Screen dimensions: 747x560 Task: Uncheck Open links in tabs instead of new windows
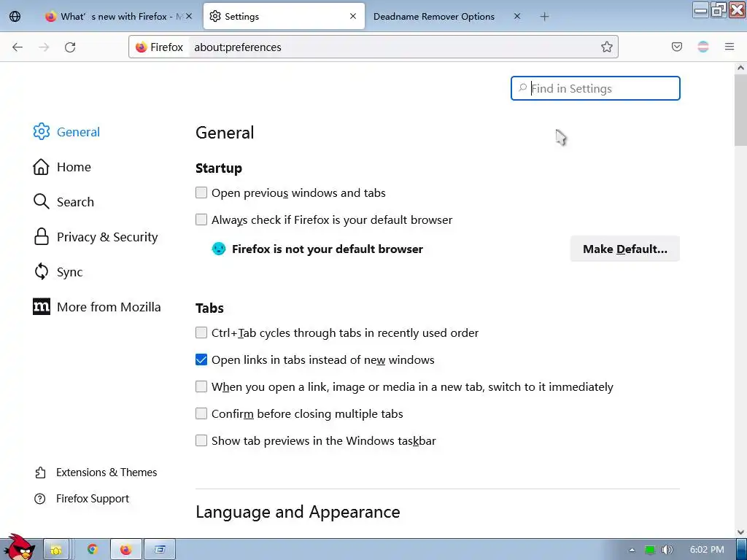tap(201, 359)
